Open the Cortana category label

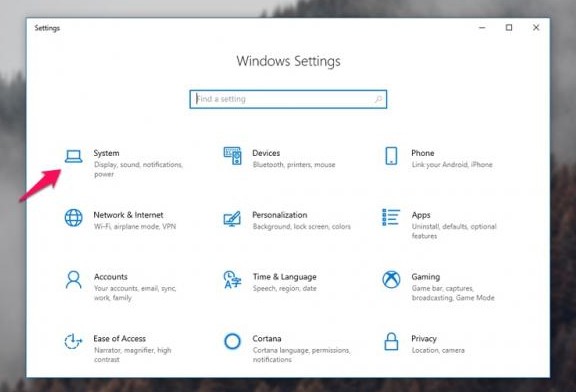coord(267,338)
